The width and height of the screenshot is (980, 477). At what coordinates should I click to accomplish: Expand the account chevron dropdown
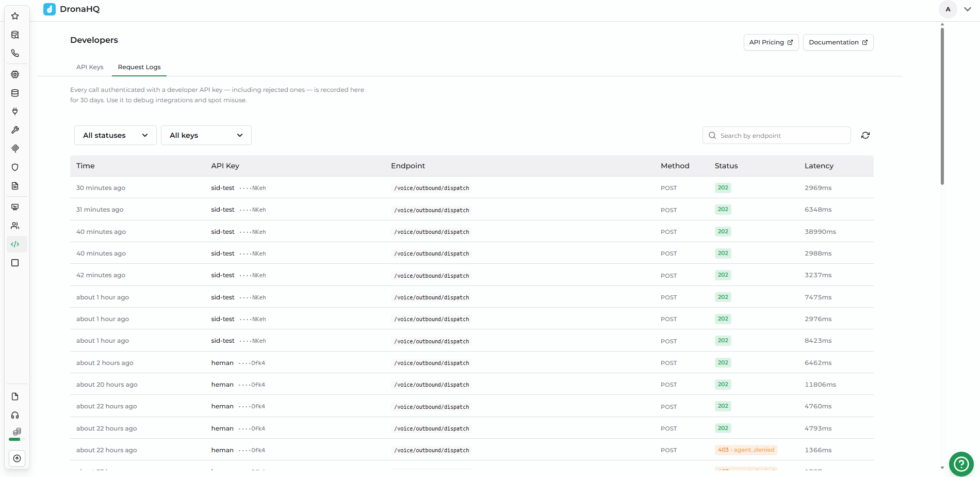[x=968, y=9]
